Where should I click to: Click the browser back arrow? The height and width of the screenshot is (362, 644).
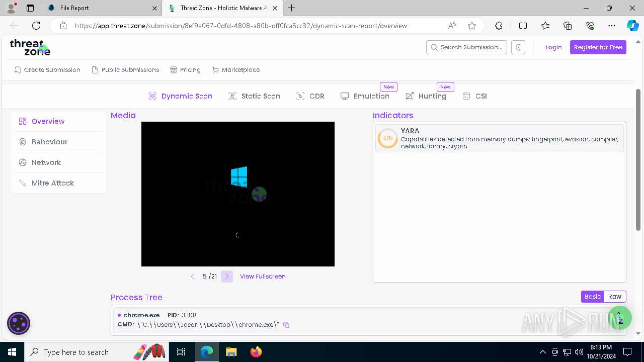pos(14,26)
